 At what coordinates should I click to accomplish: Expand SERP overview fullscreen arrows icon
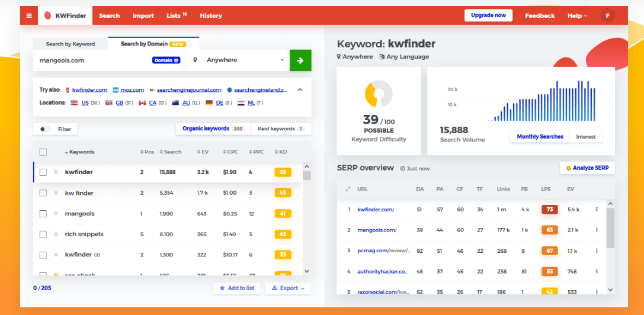[348, 189]
